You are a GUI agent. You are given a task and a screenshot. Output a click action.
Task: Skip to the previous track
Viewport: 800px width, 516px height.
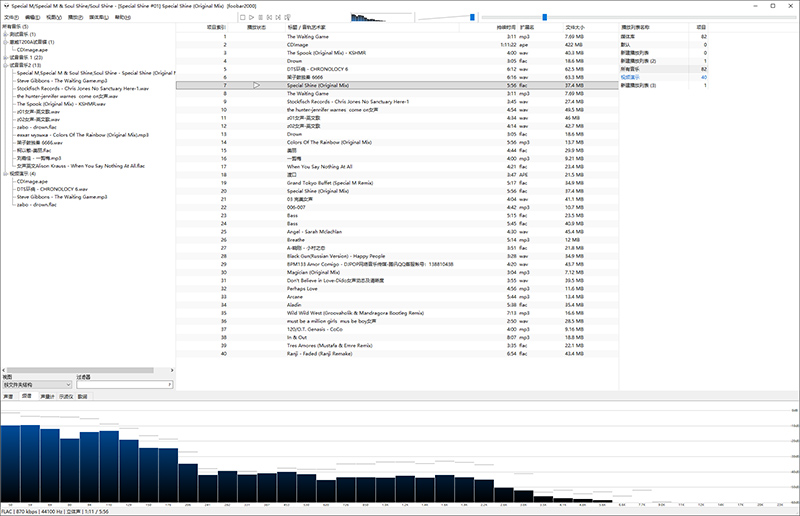269,17
